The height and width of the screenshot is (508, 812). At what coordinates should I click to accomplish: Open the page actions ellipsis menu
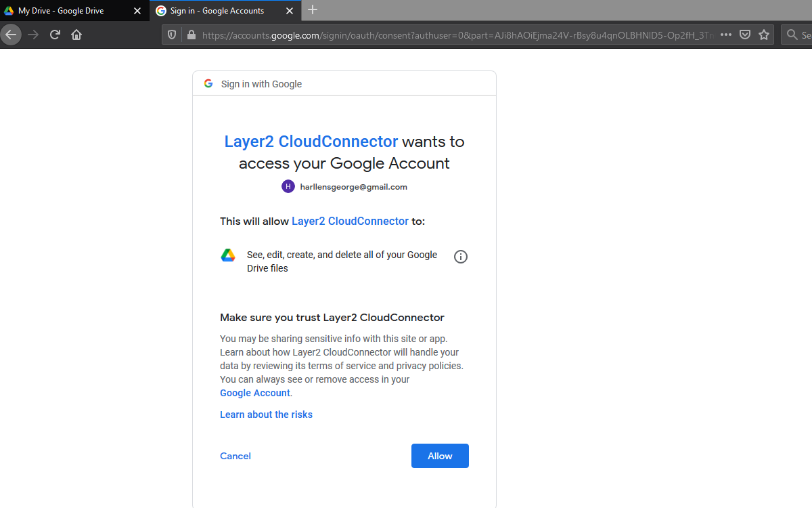pos(725,35)
